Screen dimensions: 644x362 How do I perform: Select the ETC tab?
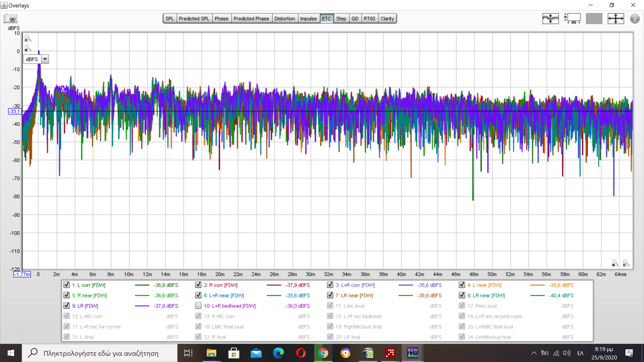[326, 18]
